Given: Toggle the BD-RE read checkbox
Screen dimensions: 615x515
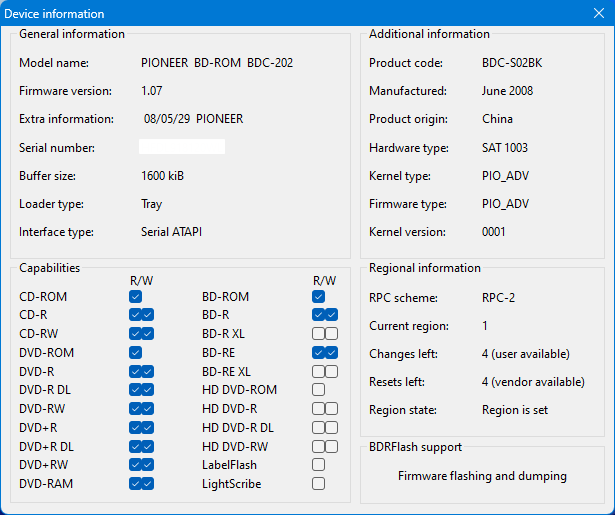Looking at the screenshot, I should (318, 353).
